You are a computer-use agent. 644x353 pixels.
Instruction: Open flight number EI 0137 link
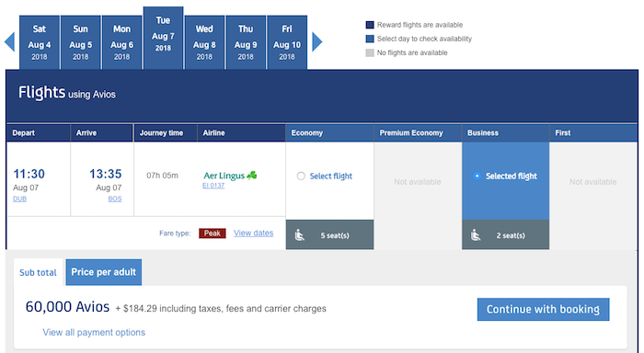(x=213, y=186)
